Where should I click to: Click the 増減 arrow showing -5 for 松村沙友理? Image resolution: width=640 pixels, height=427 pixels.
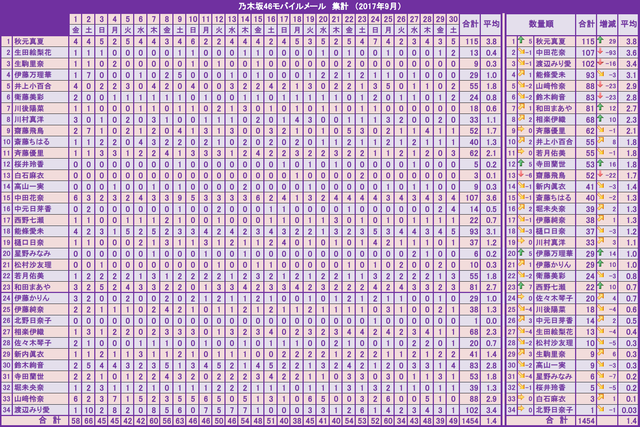point(600,342)
